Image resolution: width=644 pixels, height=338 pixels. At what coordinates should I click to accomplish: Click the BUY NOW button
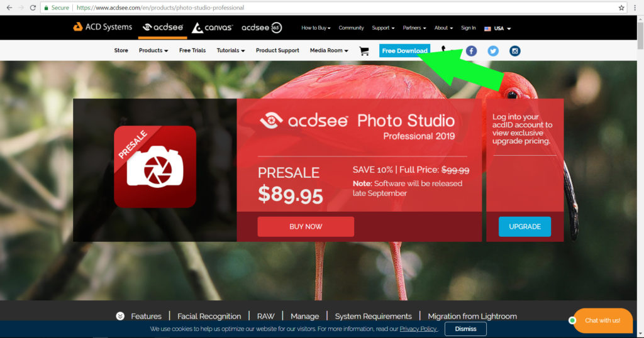tap(306, 226)
